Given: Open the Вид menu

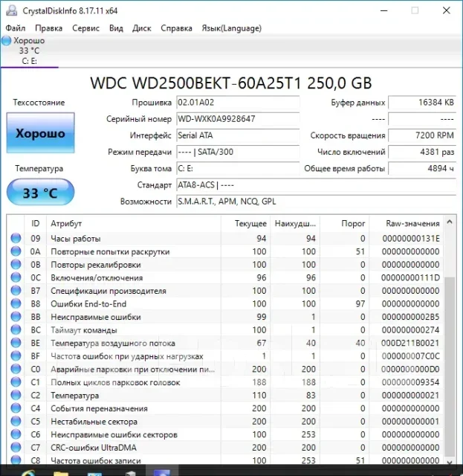Looking at the screenshot, I should pyautogui.click(x=116, y=28).
